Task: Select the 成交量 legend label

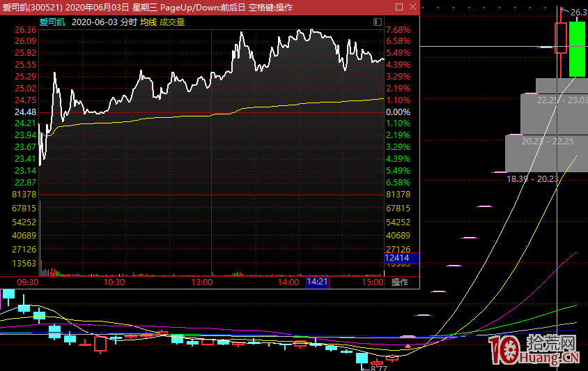Action: point(172,22)
